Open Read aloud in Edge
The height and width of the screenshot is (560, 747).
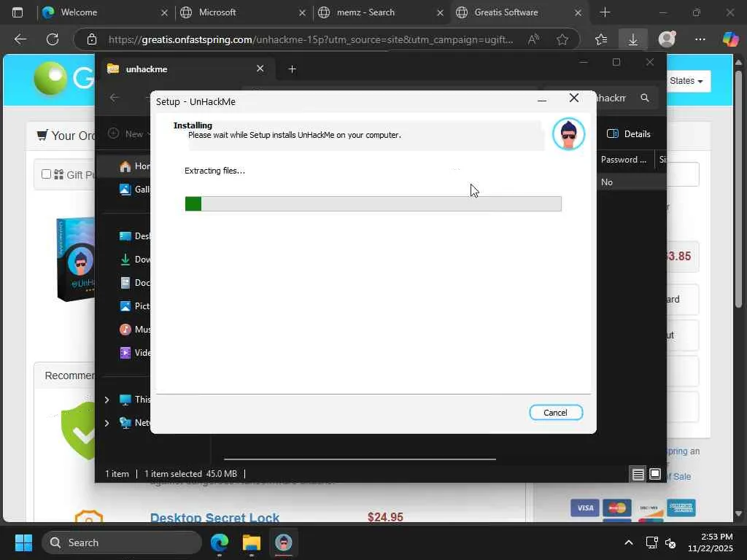point(533,39)
